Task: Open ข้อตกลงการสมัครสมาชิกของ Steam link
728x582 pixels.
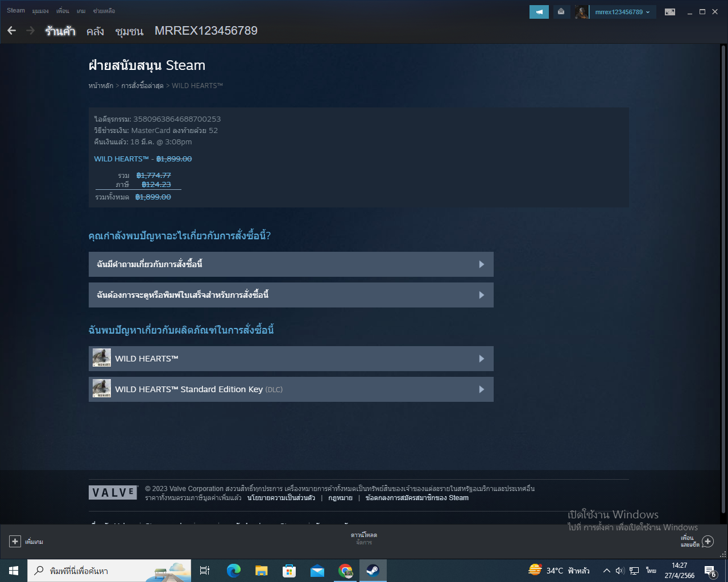Action: point(417,498)
